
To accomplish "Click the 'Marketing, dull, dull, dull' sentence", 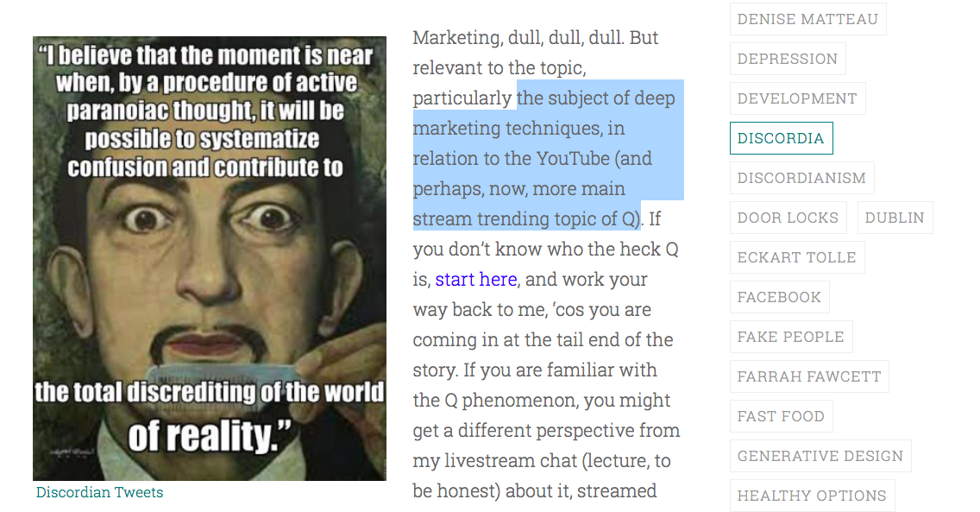I will coord(535,38).
